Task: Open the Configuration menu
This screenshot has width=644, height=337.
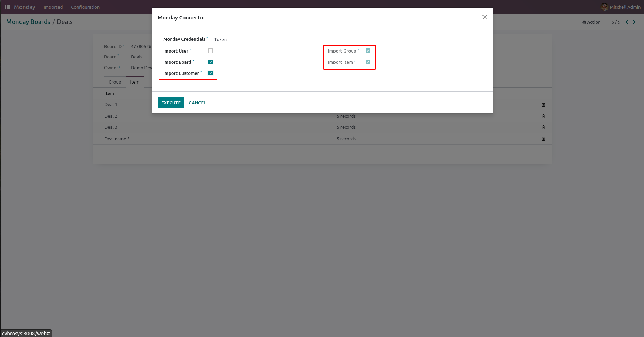Action: click(85, 7)
